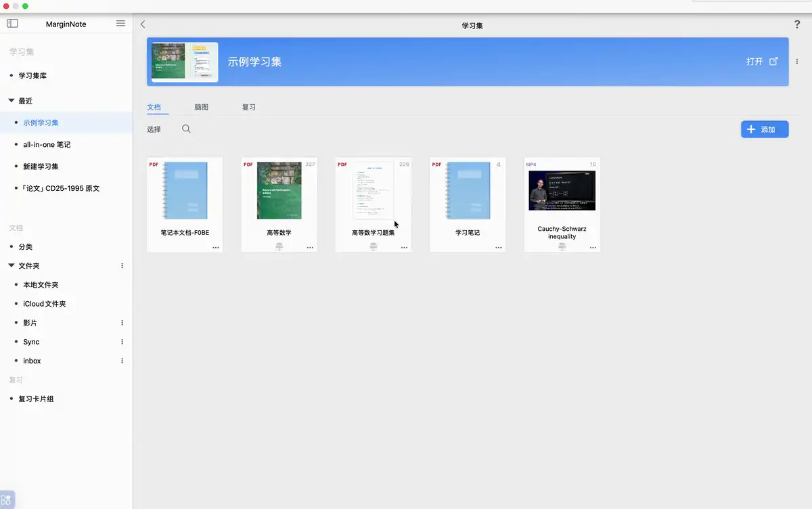
Task: Click the mindmap icon under 高等数学
Action: click(x=279, y=248)
